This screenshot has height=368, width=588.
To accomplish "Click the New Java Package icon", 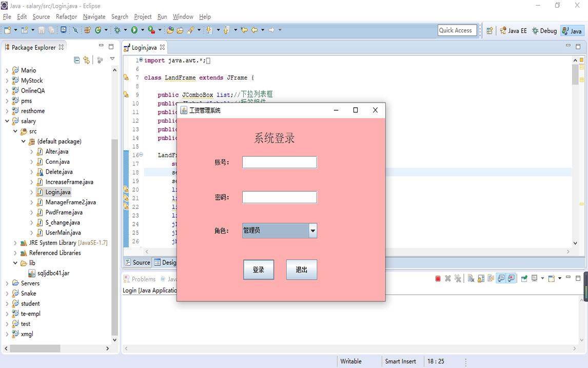I will tap(87, 30).
